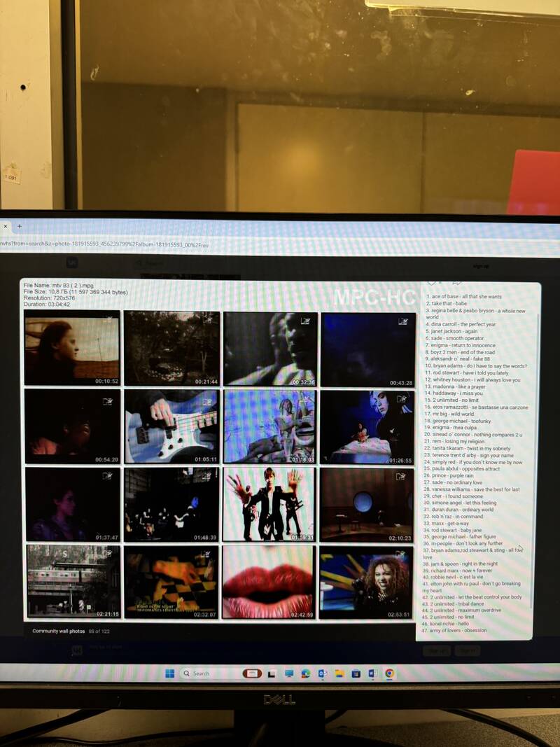Click the frame thumbnail at 02:53:51
Screen dimensions: 560x747
366,582
